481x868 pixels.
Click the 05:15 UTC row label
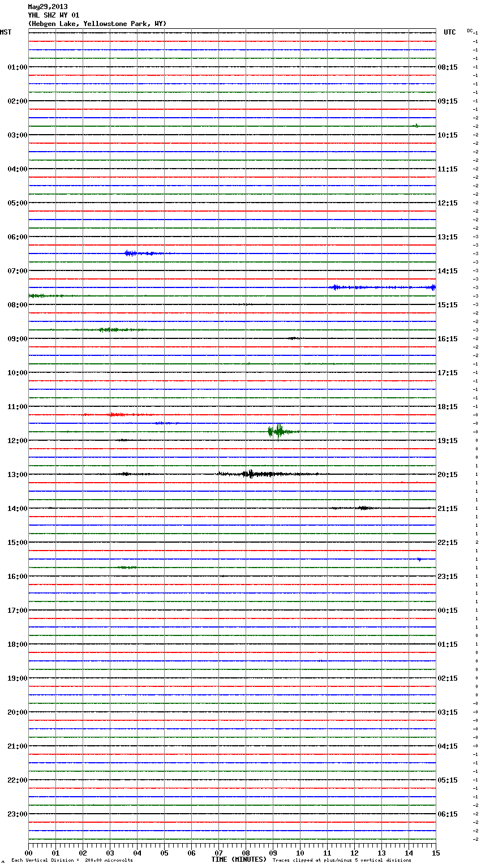pyautogui.click(x=448, y=780)
